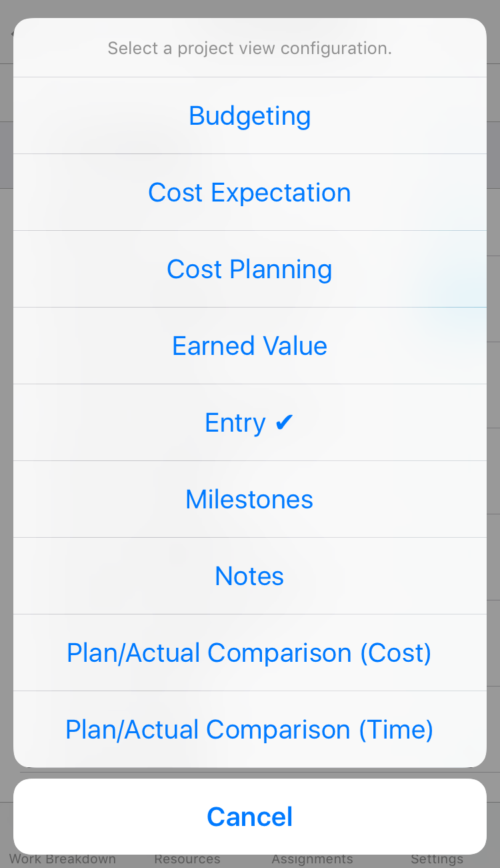Open the Milestones project view
The width and height of the screenshot is (500, 868).
pyautogui.click(x=250, y=499)
